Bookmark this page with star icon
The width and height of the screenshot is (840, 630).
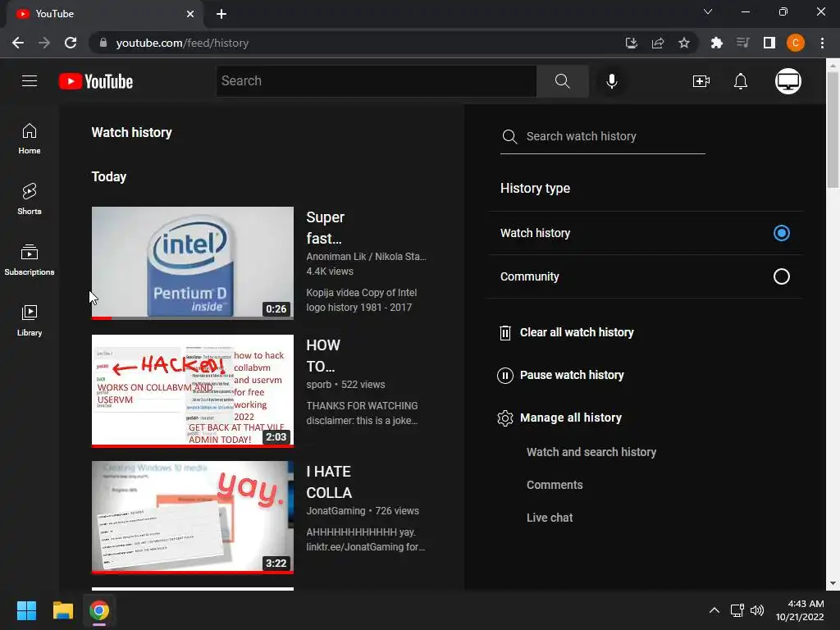click(x=684, y=43)
